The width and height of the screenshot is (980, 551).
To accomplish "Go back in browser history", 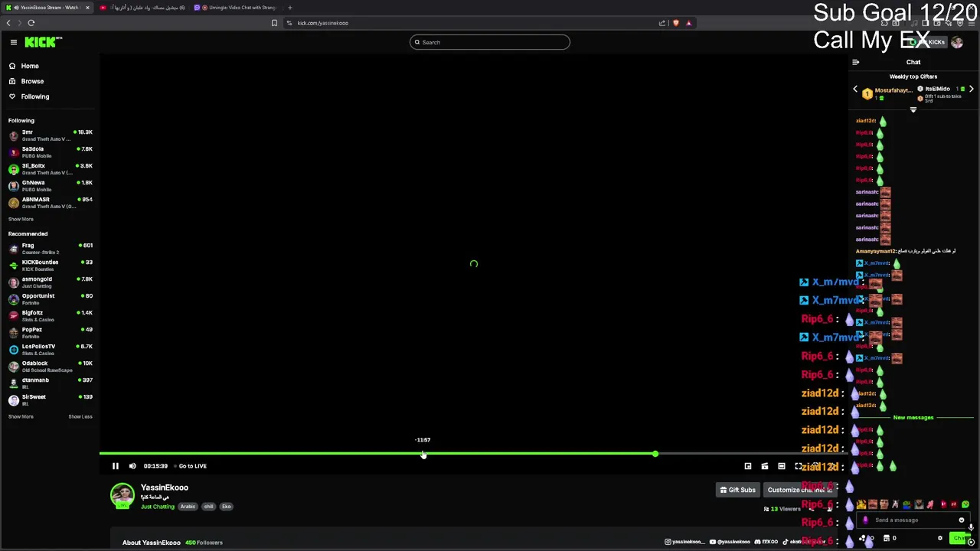I will point(8,23).
